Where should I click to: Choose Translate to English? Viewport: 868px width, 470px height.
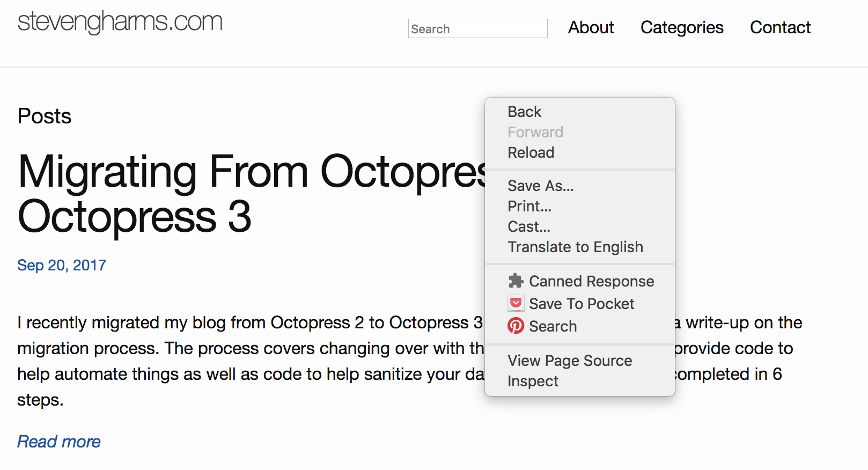tap(575, 247)
